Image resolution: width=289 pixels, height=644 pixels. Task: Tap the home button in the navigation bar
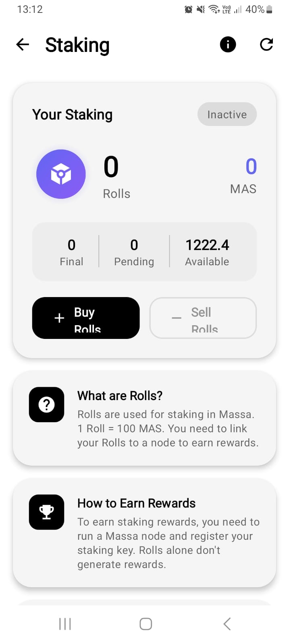145,624
